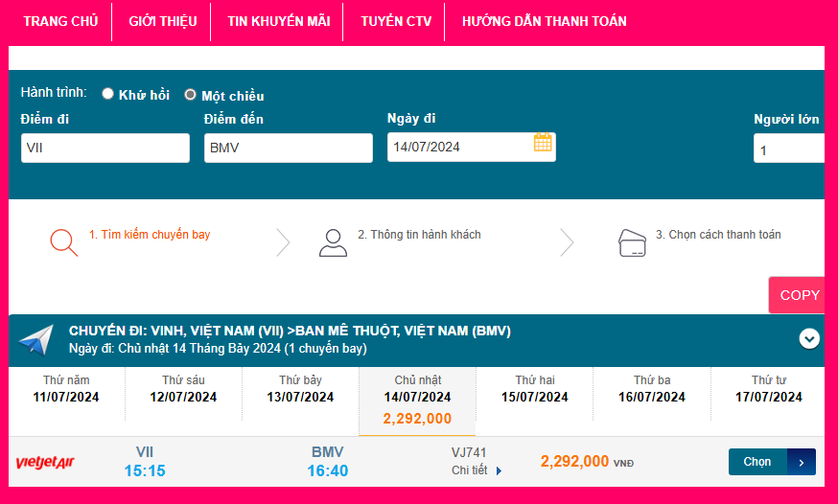
Task: Open the Người lớn passenger count field
Action: pos(788,149)
